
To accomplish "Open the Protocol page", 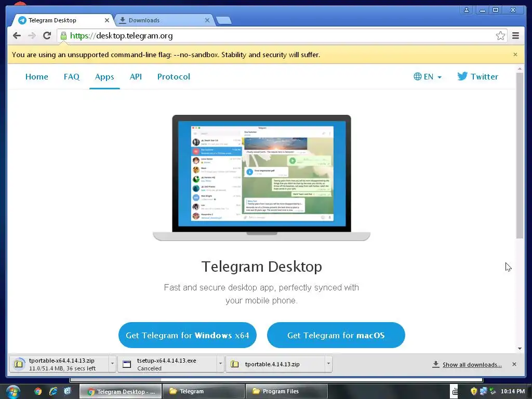I will click(174, 77).
